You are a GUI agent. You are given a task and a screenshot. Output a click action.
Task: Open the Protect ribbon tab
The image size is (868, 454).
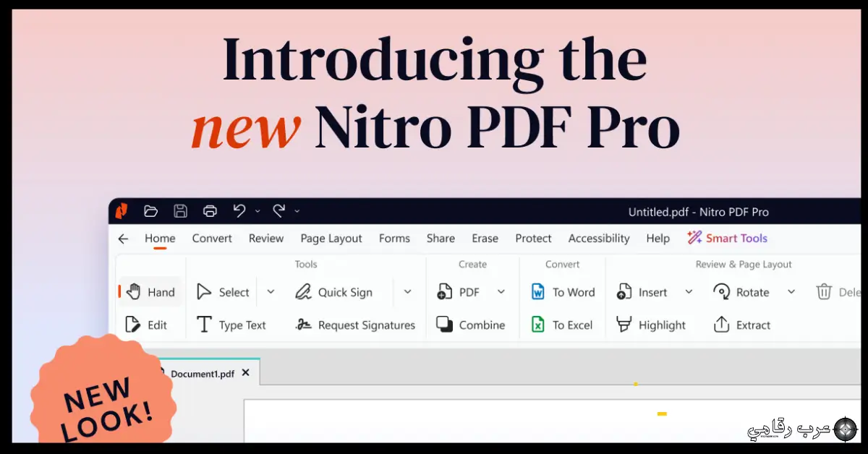pyautogui.click(x=533, y=239)
